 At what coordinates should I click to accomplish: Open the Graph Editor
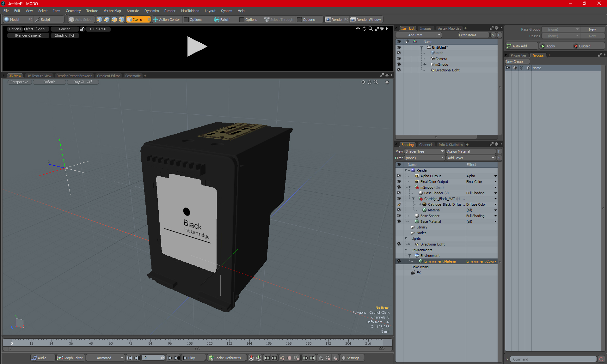point(70,358)
